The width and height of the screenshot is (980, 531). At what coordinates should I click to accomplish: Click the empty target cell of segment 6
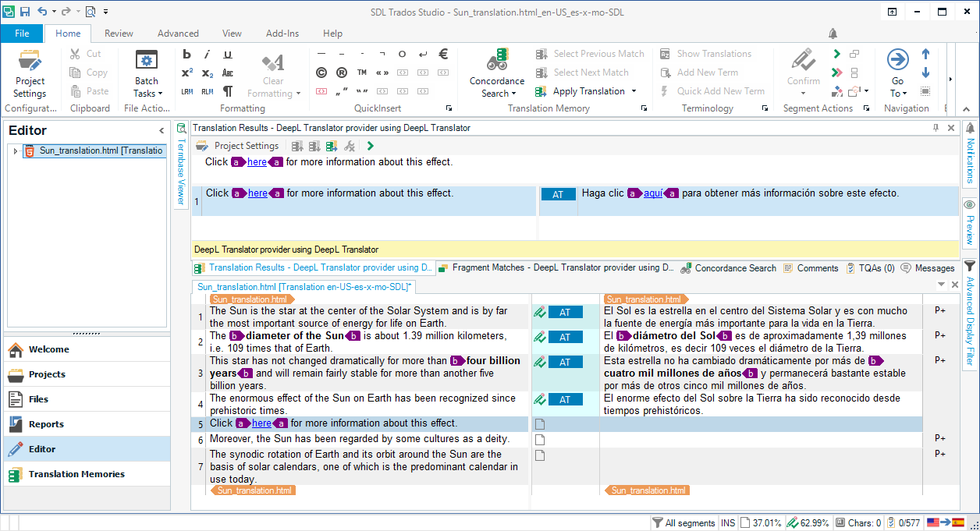click(x=761, y=439)
